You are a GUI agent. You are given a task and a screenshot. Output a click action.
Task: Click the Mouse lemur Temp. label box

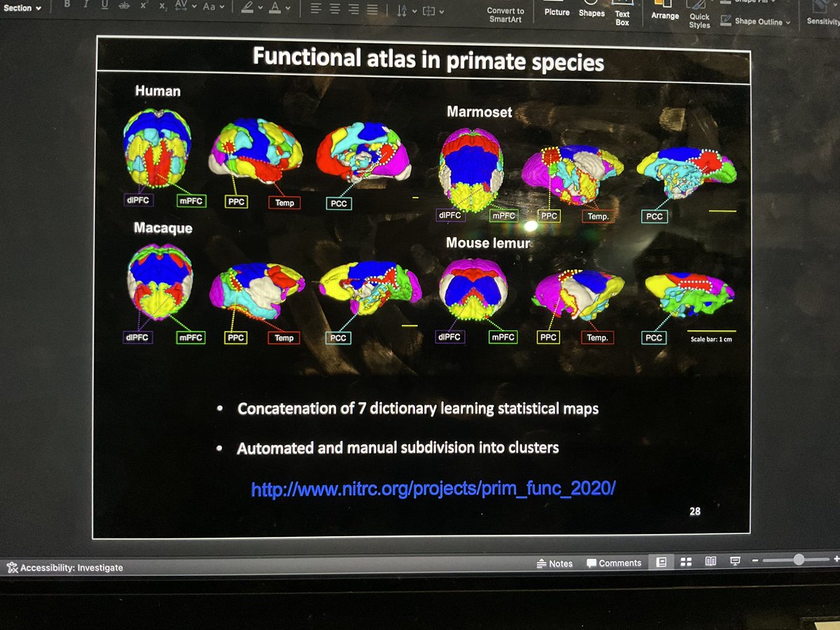click(x=597, y=337)
